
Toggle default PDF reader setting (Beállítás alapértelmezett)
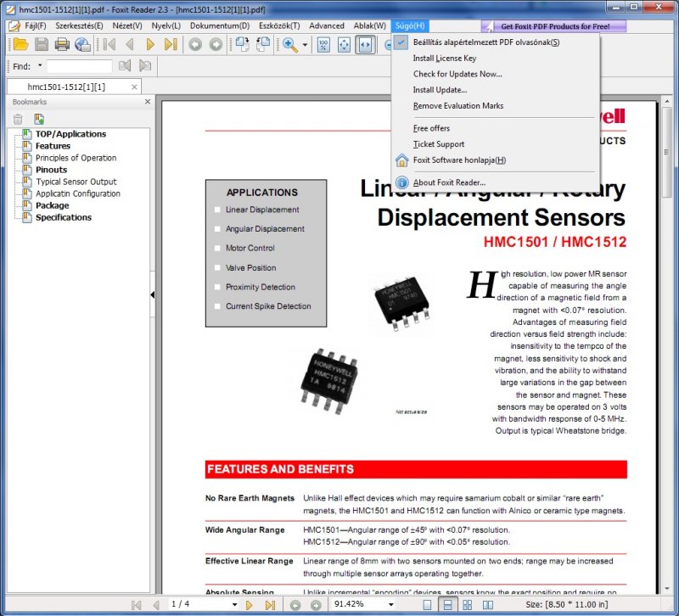(x=495, y=42)
